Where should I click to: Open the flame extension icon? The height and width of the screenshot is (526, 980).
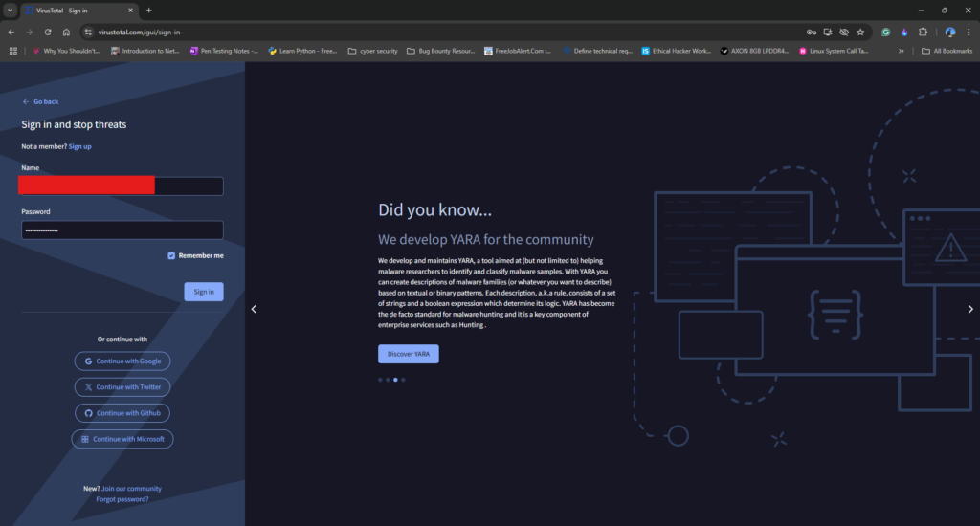pos(904,32)
